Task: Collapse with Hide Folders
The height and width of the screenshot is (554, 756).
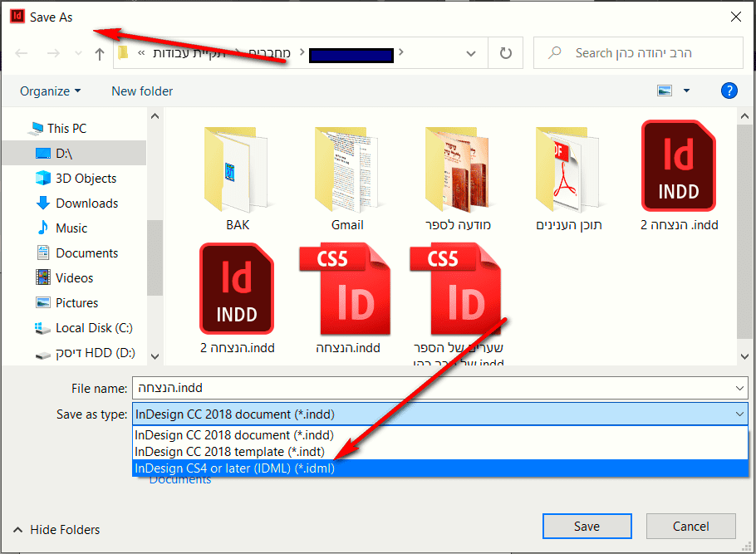Action: [x=56, y=529]
